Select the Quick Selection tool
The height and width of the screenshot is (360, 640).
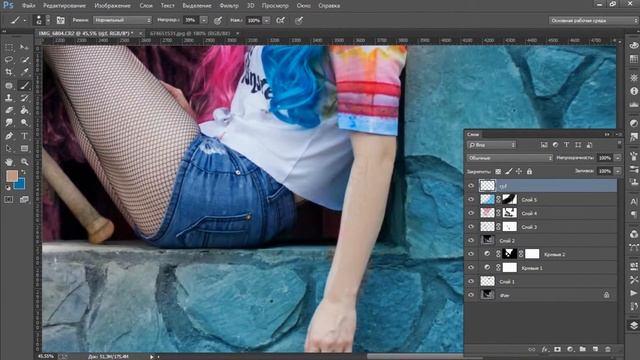click(24, 60)
